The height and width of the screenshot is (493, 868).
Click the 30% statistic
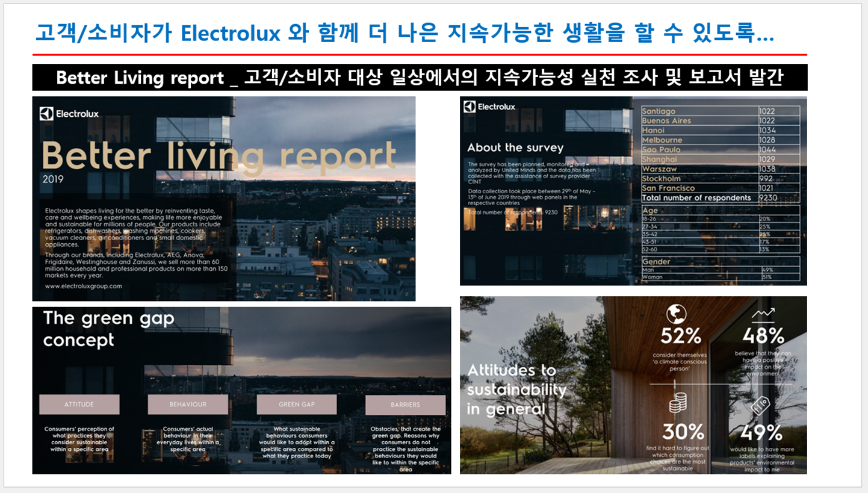point(683,432)
